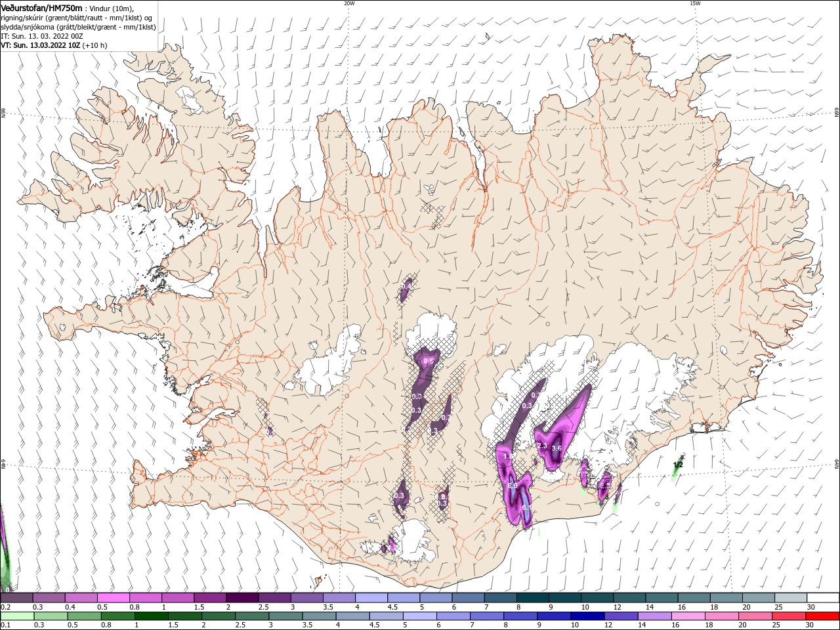The width and height of the screenshot is (840, 630).
Task: Click the offshore 1.2 rain value
Action: coord(679,465)
